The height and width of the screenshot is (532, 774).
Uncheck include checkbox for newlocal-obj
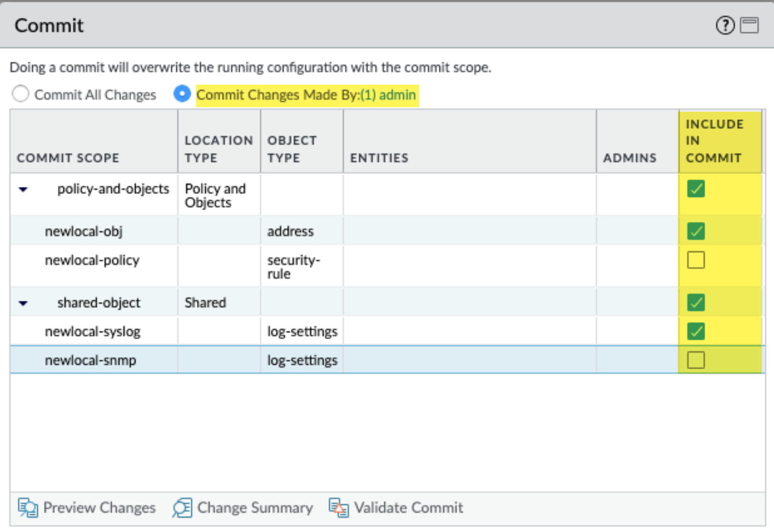tap(696, 231)
